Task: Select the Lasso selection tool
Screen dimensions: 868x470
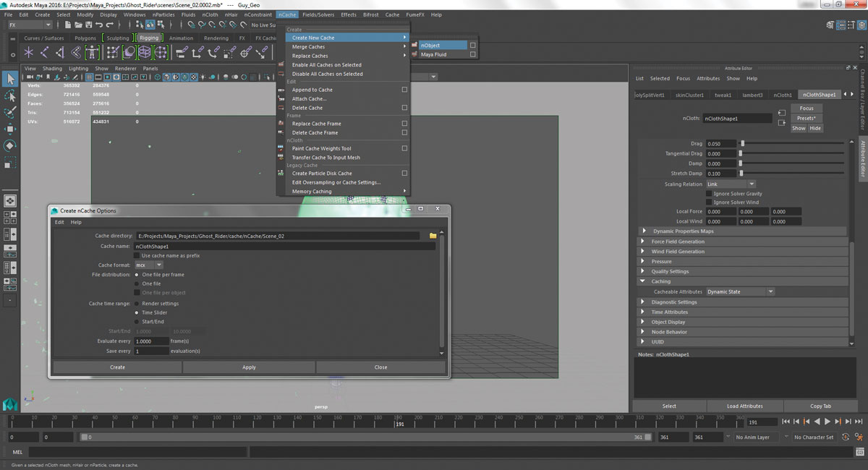Action: coord(10,96)
